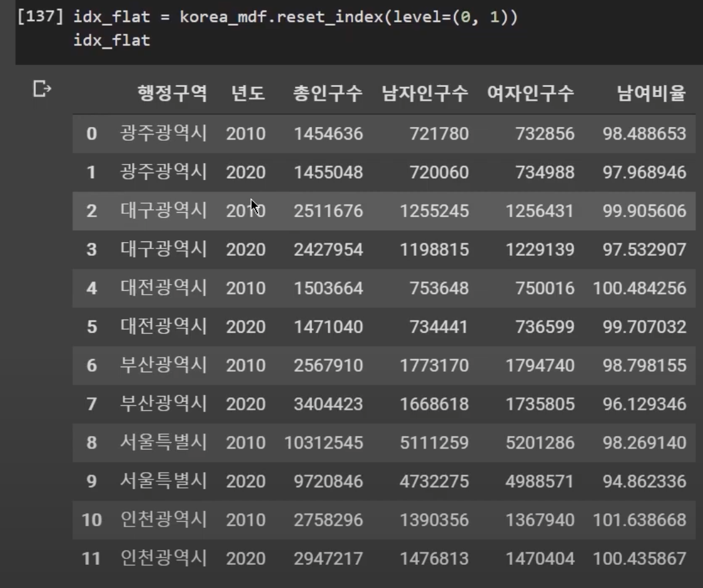Screen dimensions: 703x588
Task: Click 광주광역시 in row 1
Action: point(164,172)
